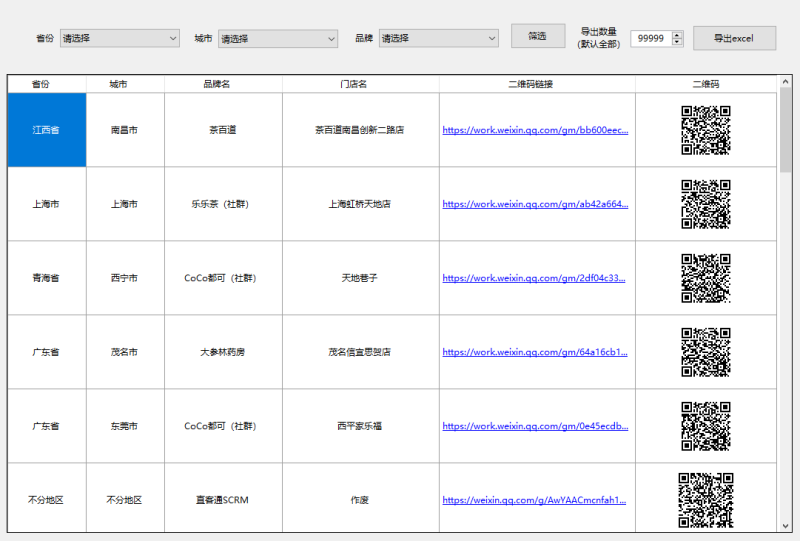800x541 pixels.
Task: Select the 天地巷子 cell
Action: 361,278
